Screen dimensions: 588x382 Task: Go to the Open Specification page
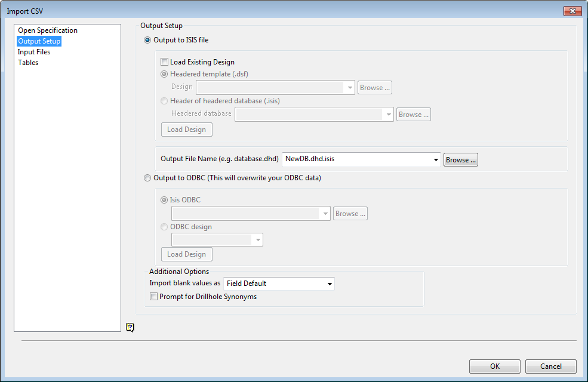point(48,30)
